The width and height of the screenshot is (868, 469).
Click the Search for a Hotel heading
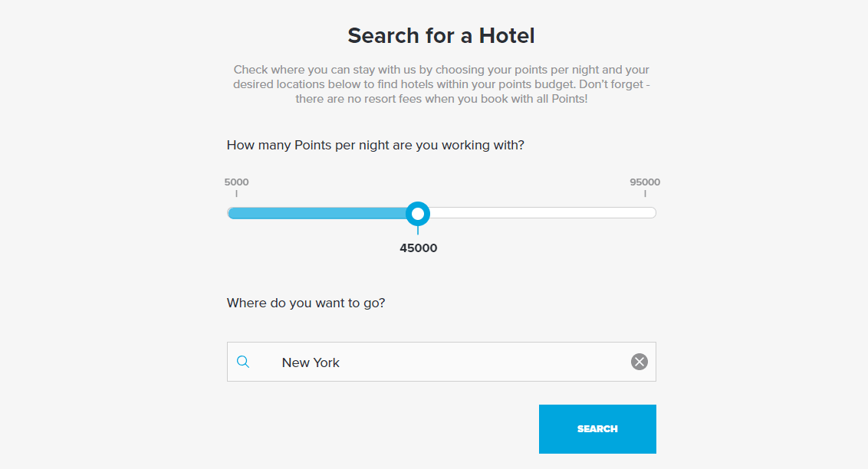pos(441,35)
